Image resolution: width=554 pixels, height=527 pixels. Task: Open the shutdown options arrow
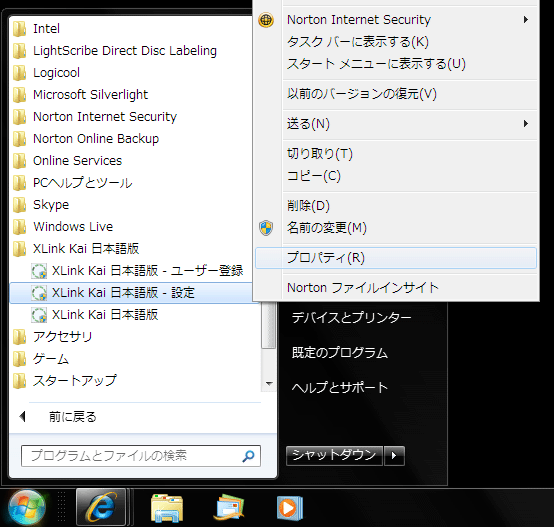(x=394, y=456)
